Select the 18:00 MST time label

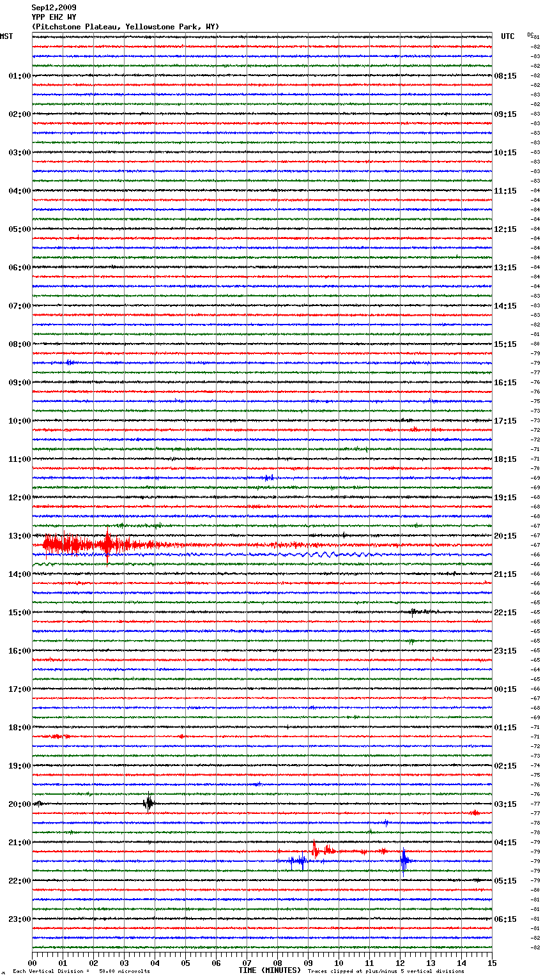tap(19, 728)
